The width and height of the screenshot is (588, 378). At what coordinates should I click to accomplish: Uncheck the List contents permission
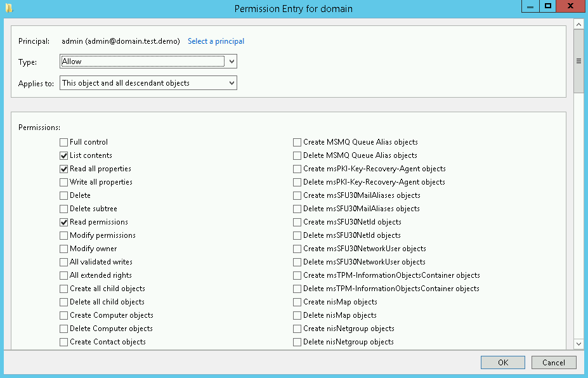click(64, 155)
